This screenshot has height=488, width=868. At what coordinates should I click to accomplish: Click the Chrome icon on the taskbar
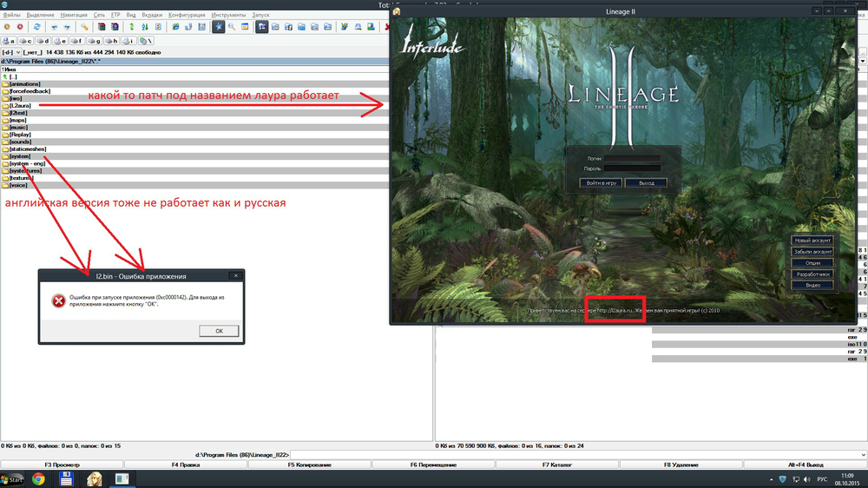coord(39,478)
